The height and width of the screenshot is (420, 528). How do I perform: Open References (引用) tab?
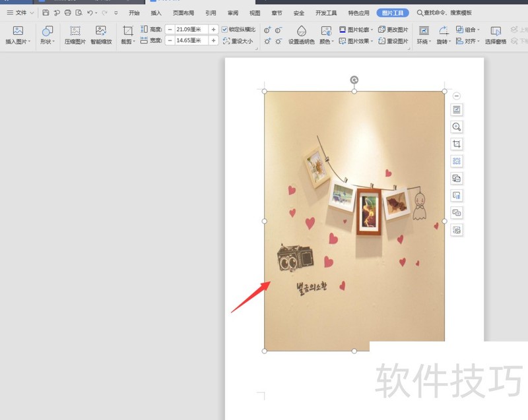point(211,13)
